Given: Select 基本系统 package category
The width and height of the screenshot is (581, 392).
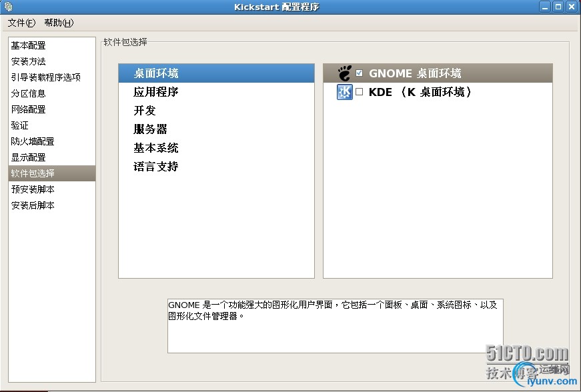Looking at the screenshot, I should point(216,148).
